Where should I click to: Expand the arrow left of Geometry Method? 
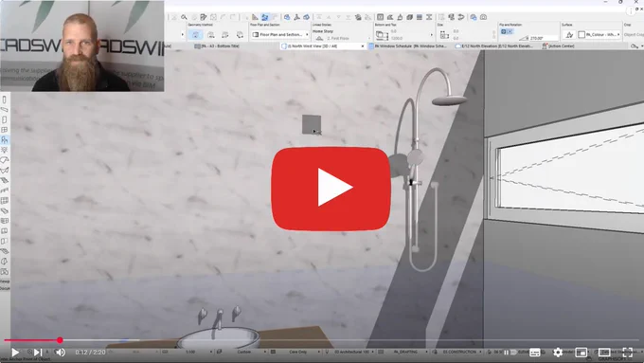click(x=183, y=35)
